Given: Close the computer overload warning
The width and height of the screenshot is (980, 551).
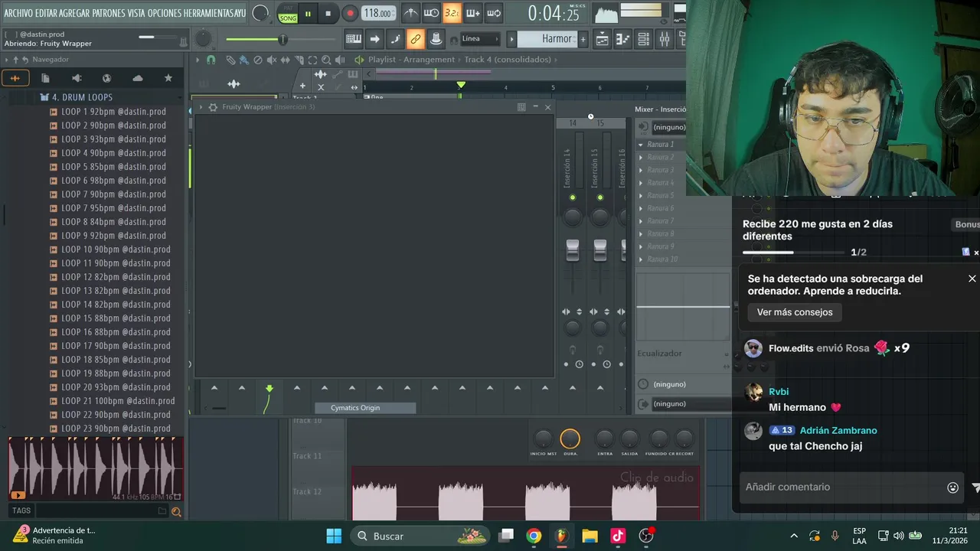Looking at the screenshot, I should click(972, 279).
